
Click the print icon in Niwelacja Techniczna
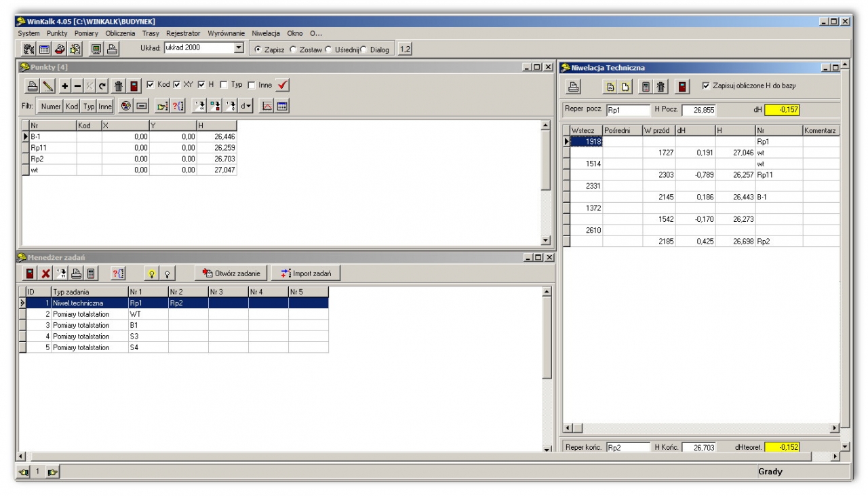[x=573, y=87]
